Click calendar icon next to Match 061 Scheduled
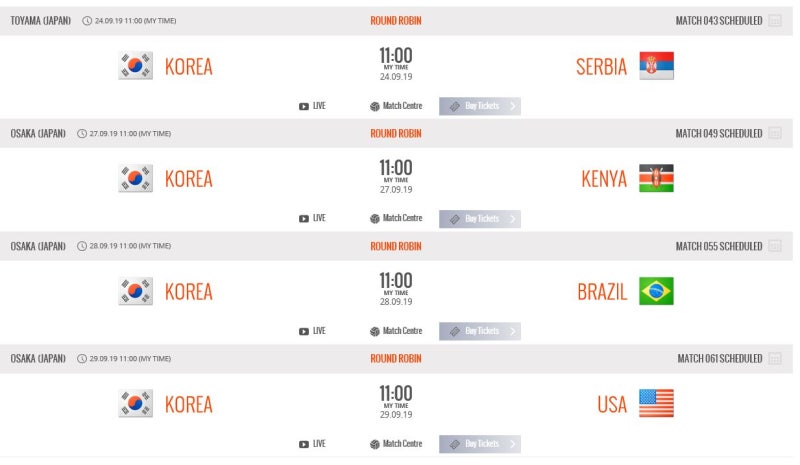 coord(774,359)
